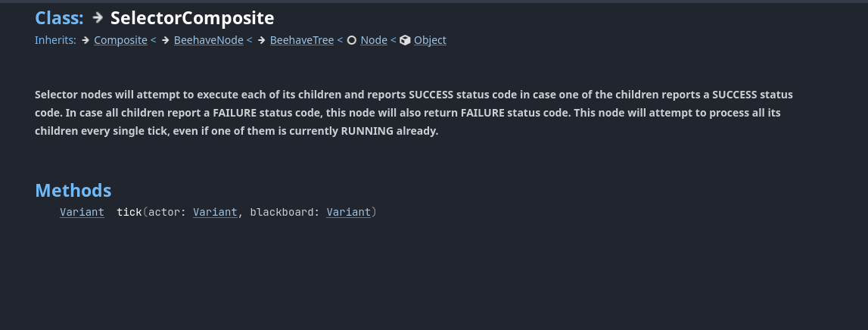Click the arrow icon before BeehaveNode link
The width and height of the screenshot is (868, 330).
166,40
